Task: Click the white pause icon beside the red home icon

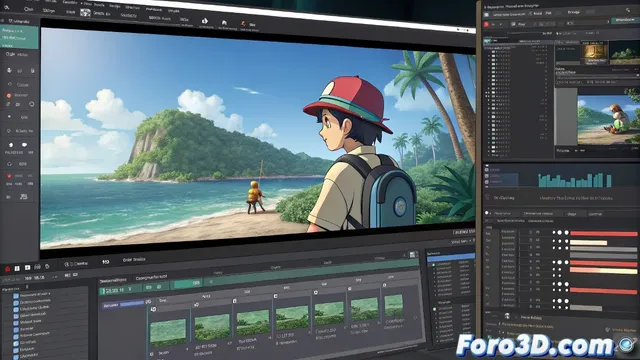Action: click(17, 268)
